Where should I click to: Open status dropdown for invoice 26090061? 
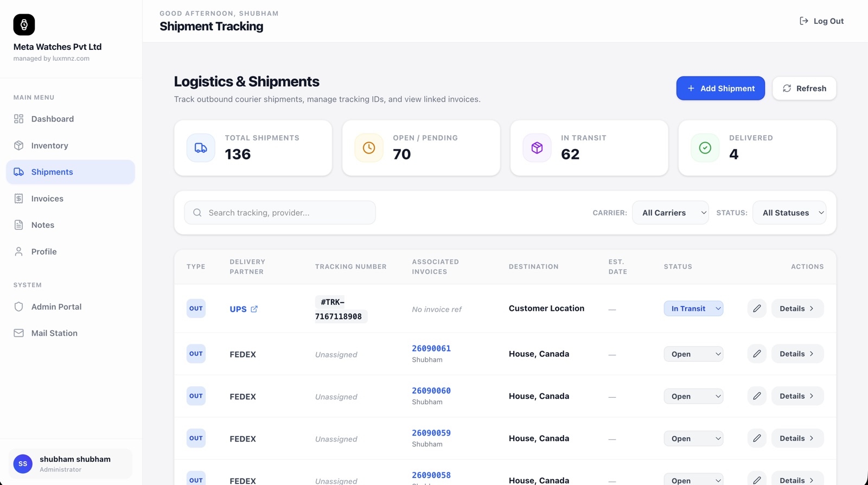pos(693,354)
